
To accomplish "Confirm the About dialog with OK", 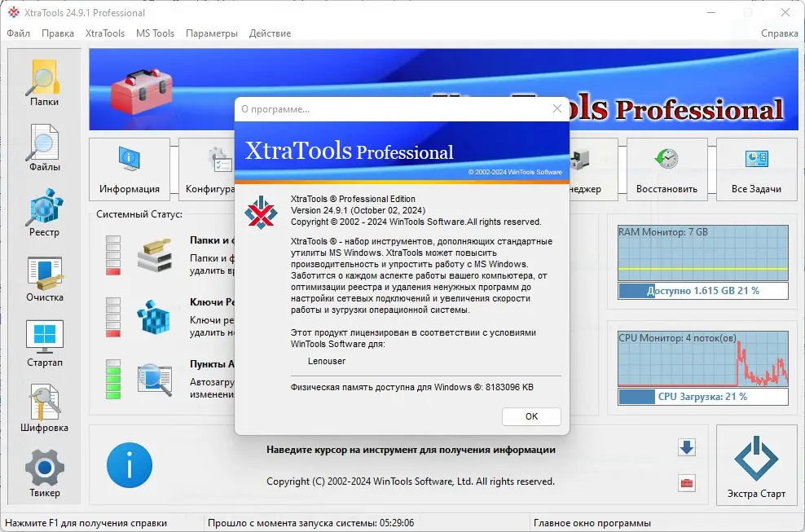I will [x=531, y=416].
